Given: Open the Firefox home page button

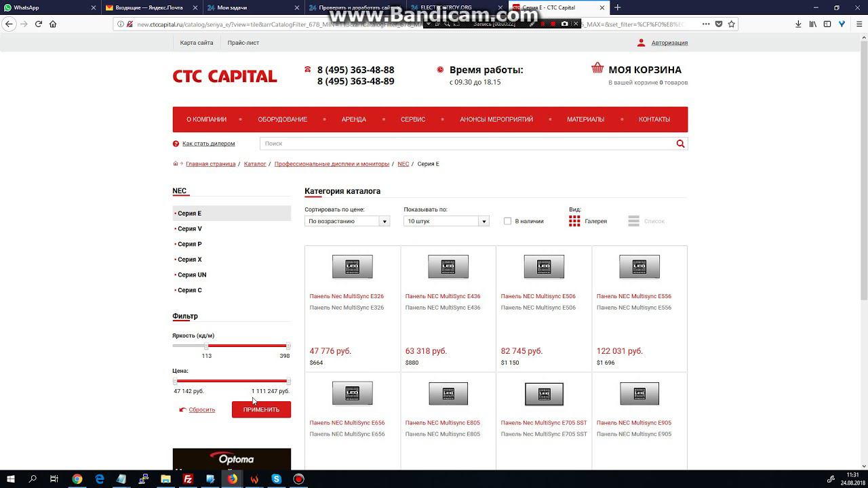Looking at the screenshot, I should click(x=53, y=24).
